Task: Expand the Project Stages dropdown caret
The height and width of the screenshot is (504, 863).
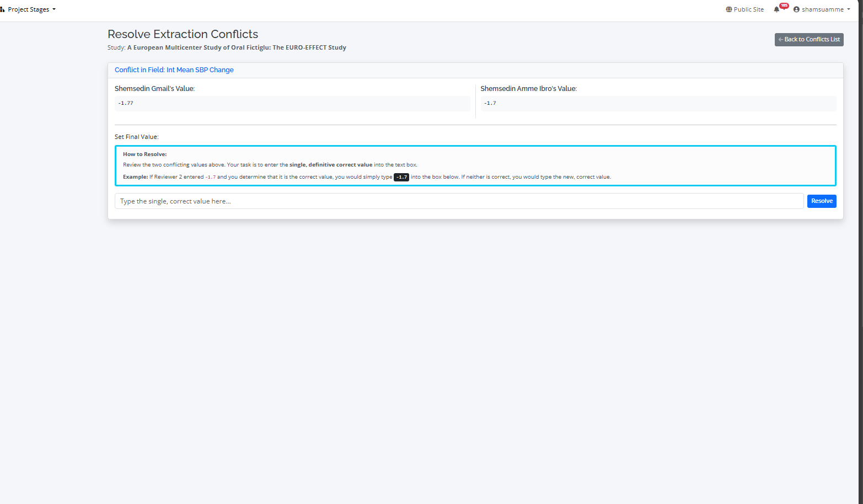Action: [x=54, y=9]
